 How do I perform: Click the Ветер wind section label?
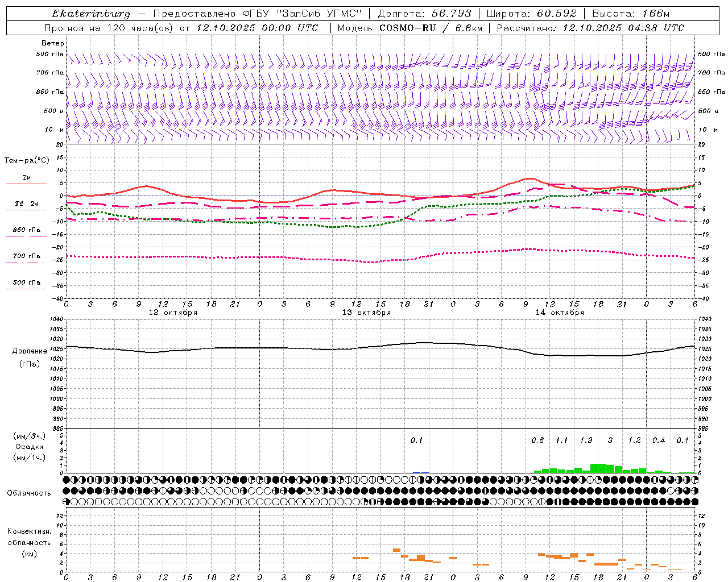53,43
